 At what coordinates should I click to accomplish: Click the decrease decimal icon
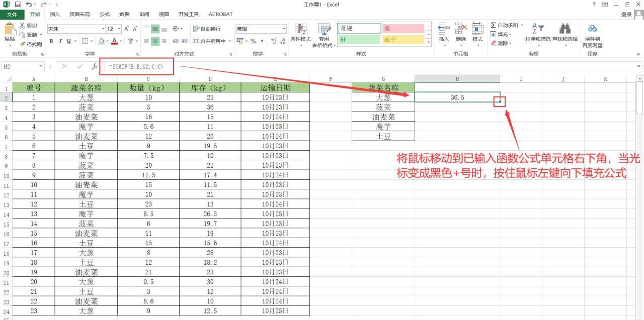pyautogui.click(x=282, y=41)
